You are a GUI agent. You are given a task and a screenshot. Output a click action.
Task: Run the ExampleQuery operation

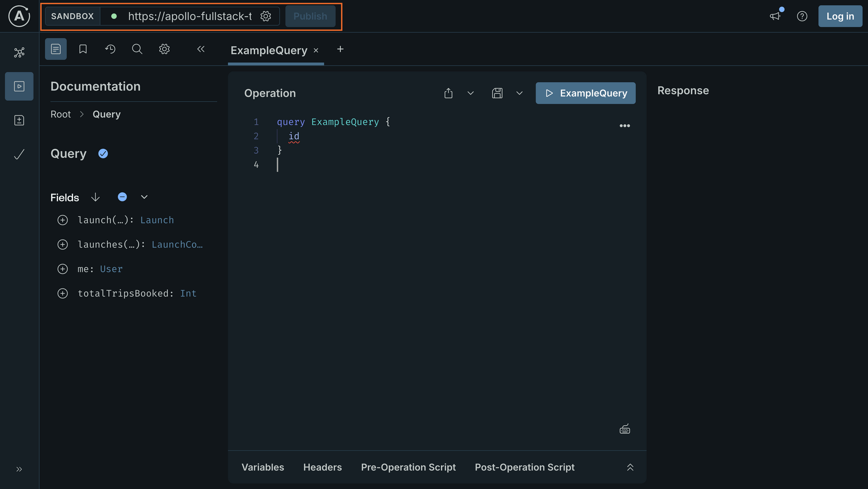pyautogui.click(x=585, y=93)
